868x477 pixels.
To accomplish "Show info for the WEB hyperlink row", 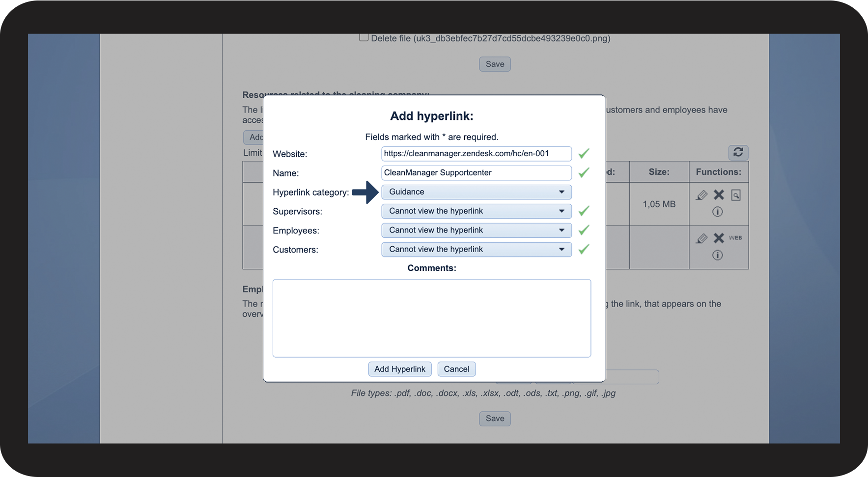I will coord(718,255).
